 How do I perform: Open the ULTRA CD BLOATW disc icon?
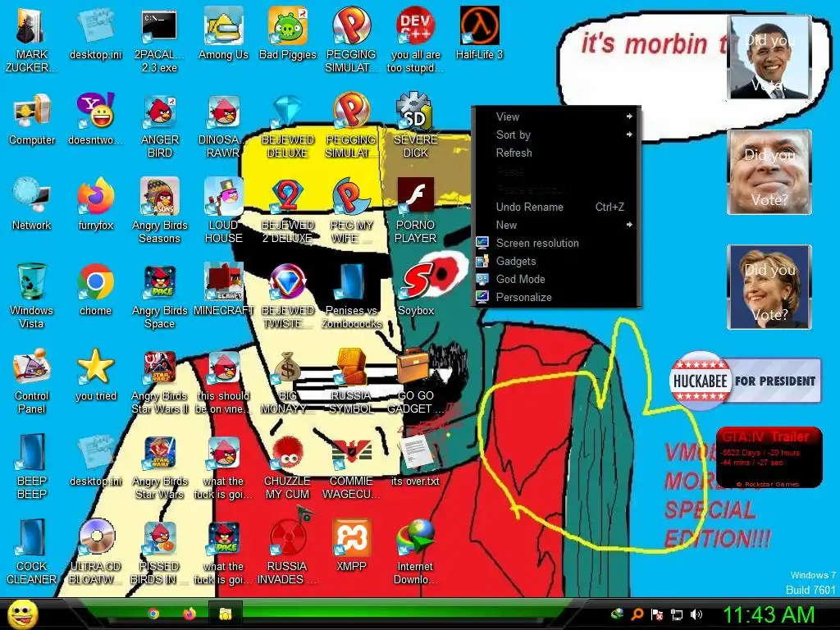[96, 551]
